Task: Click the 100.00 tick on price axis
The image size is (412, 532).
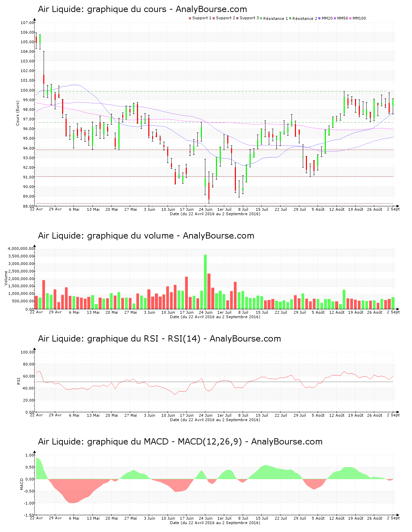Action: 27,90
